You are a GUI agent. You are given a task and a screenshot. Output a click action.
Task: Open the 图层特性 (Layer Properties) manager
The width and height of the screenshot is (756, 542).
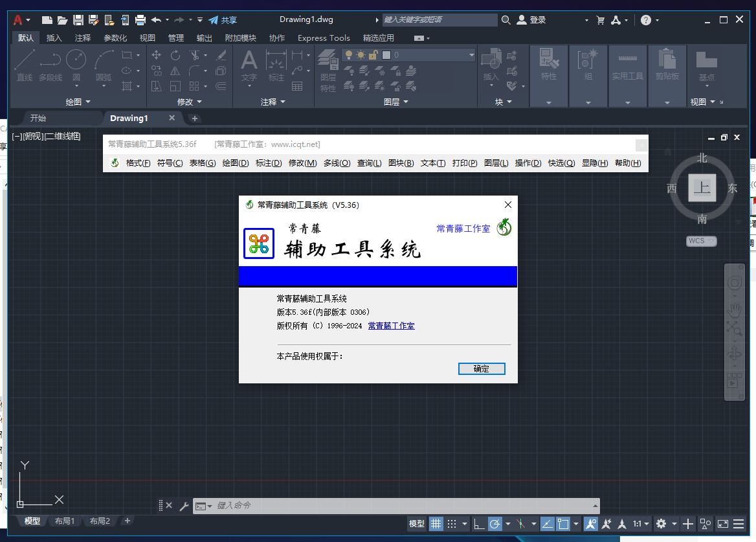click(328, 67)
